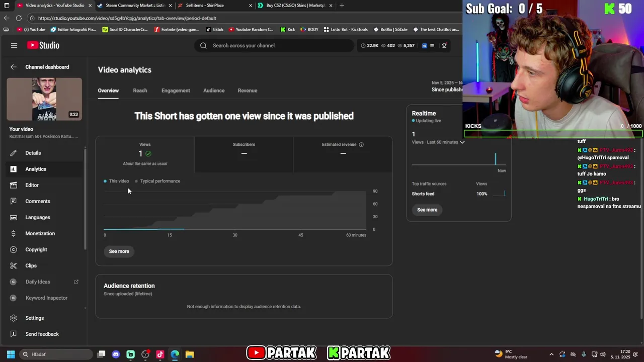Open Windows Start menu
The image size is (644, 362).
click(x=11, y=354)
